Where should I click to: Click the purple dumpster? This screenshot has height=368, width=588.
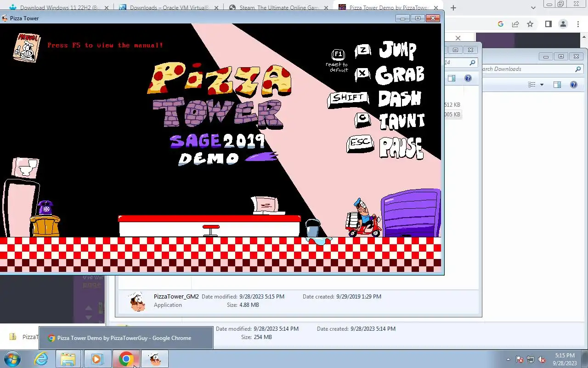click(411, 213)
